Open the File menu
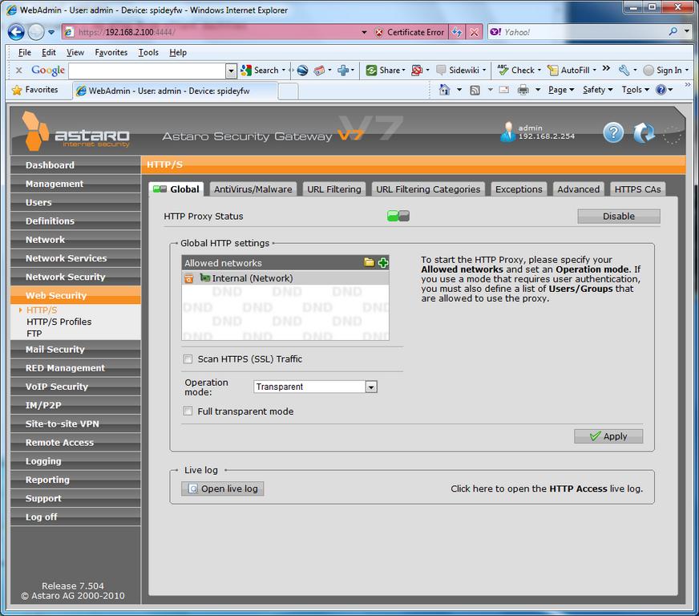 pyautogui.click(x=25, y=53)
